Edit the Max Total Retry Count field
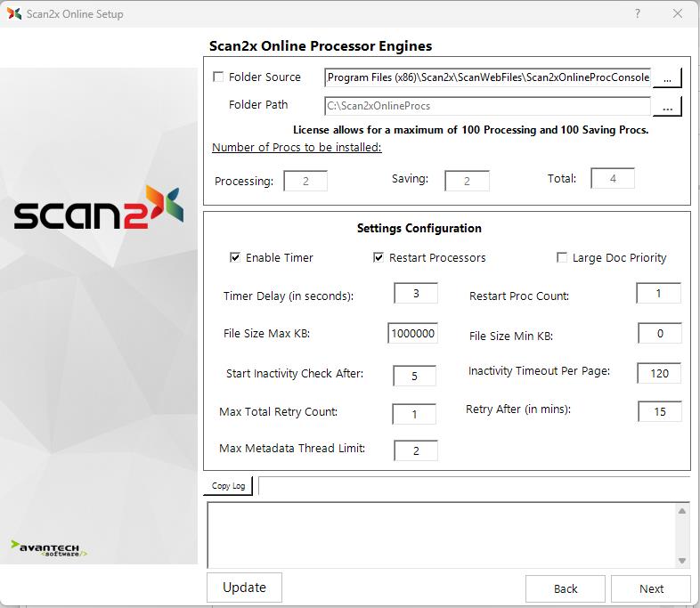700x608 pixels. [414, 414]
